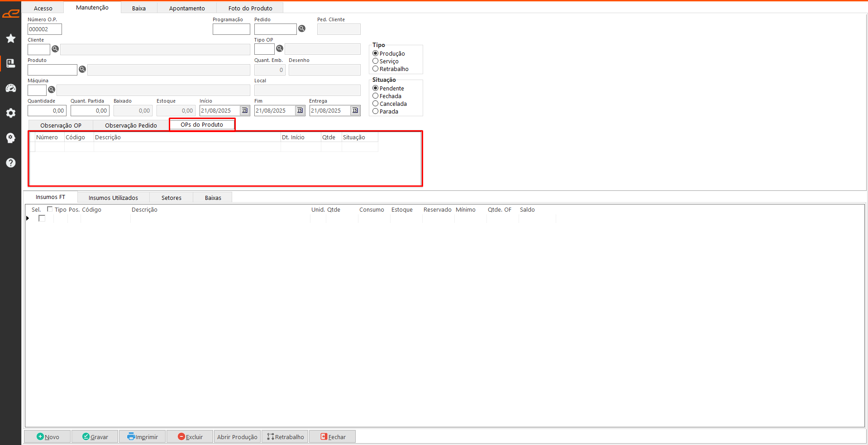The image size is (868, 445).
Task: Check the Sel. header checkbox in Insumos grid
Action: point(50,209)
